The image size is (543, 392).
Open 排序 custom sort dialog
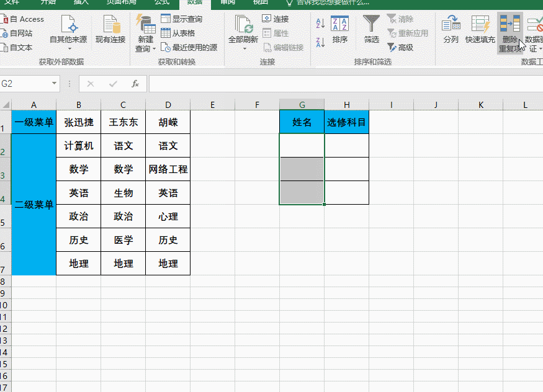[339, 29]
